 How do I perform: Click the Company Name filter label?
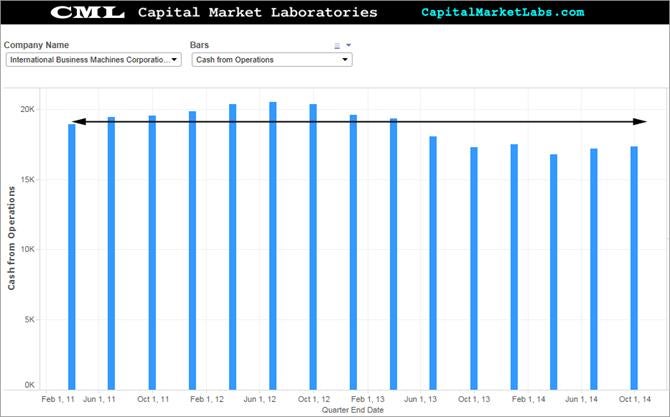36,45
